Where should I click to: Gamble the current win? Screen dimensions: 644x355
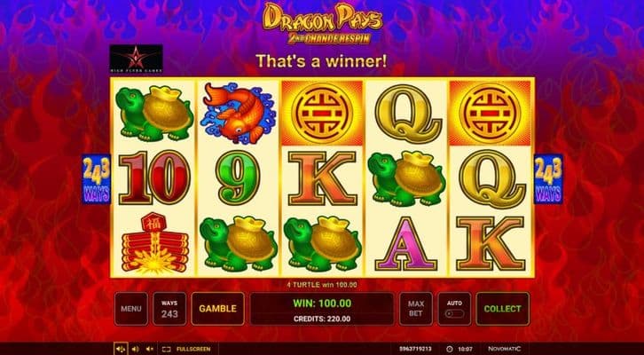(x=217, y=309)
